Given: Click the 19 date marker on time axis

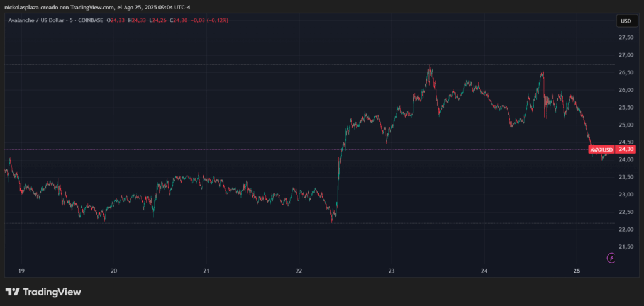Looking at the screenshot, I should click(x=21, y=271).
